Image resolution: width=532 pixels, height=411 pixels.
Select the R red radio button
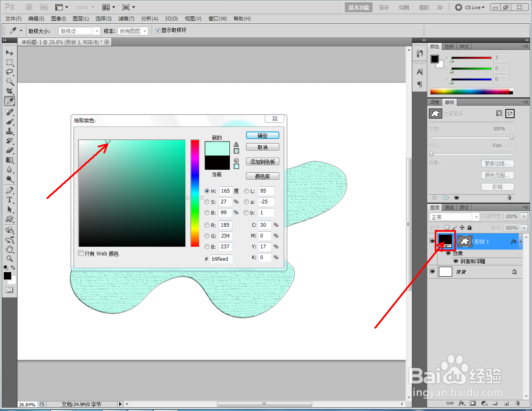[x=207, y=225]
